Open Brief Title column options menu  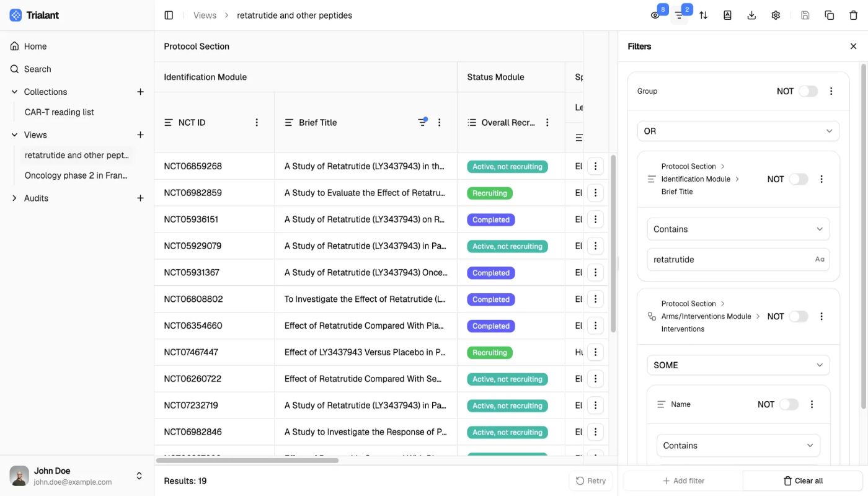coord(440,123)
